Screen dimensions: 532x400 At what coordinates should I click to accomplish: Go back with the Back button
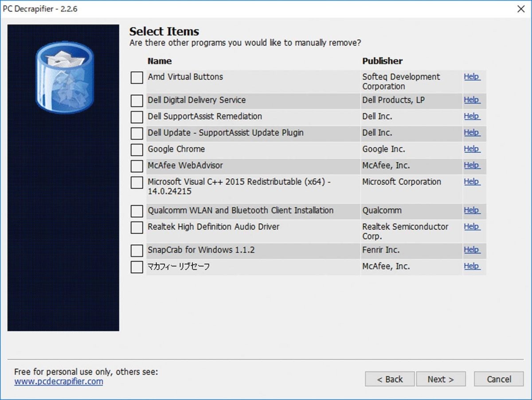[x=390, y=379]
